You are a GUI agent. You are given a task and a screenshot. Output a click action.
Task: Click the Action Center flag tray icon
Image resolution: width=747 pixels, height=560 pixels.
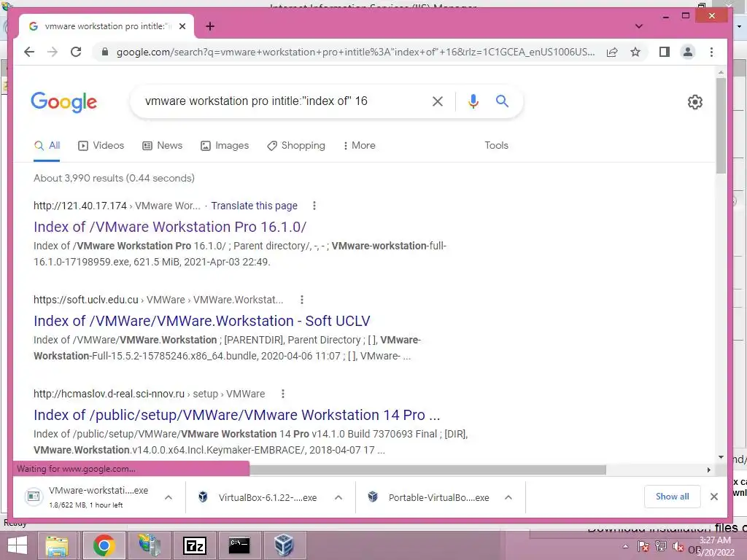(x=643, y=547)
